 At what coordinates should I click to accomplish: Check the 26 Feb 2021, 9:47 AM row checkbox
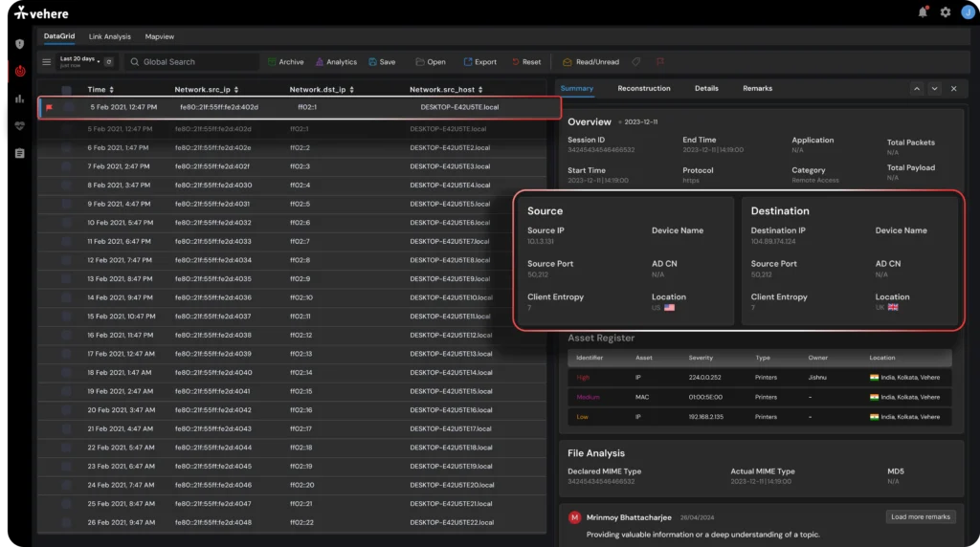pyautogui.click(x=66, y=523)
